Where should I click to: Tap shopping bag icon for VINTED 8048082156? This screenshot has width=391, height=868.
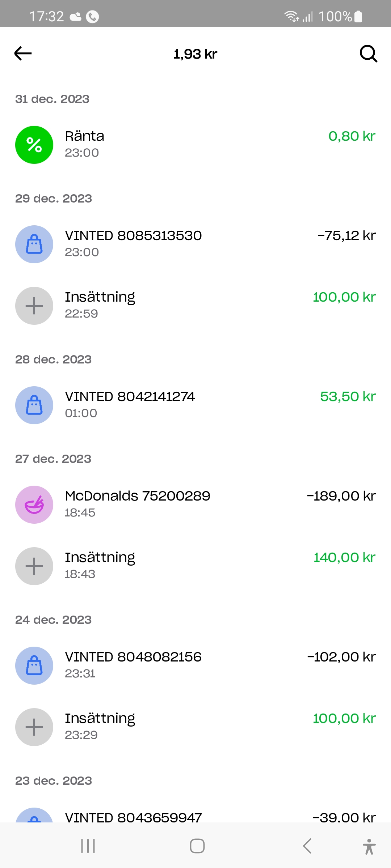(x=34, y=666)
